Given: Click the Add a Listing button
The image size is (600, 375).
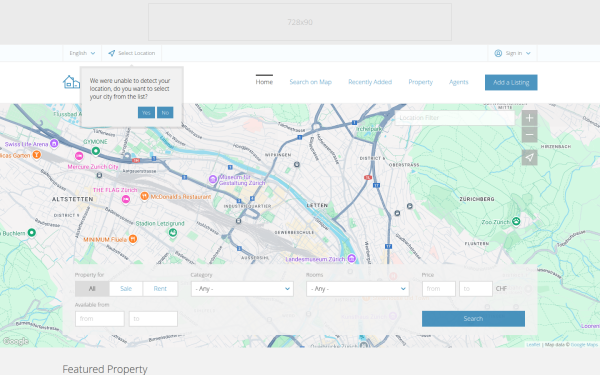Looking at the screenshot, I should (511, 82).
